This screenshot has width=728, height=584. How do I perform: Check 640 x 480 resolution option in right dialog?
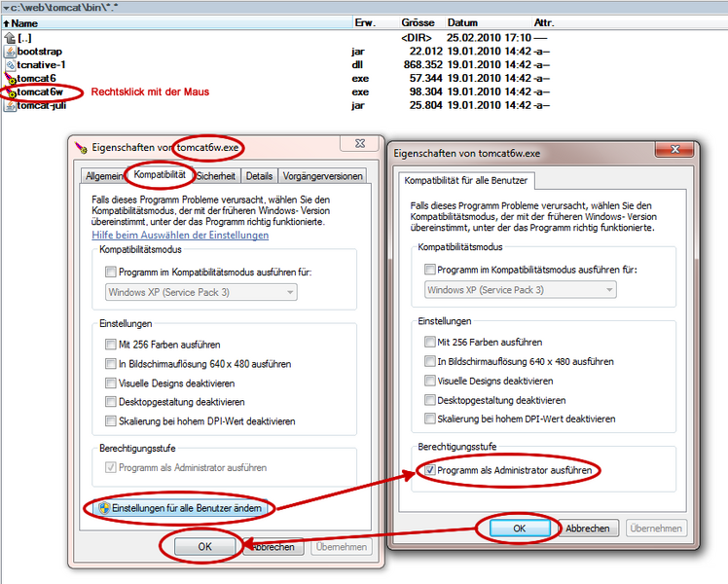[x=430, y=361]
